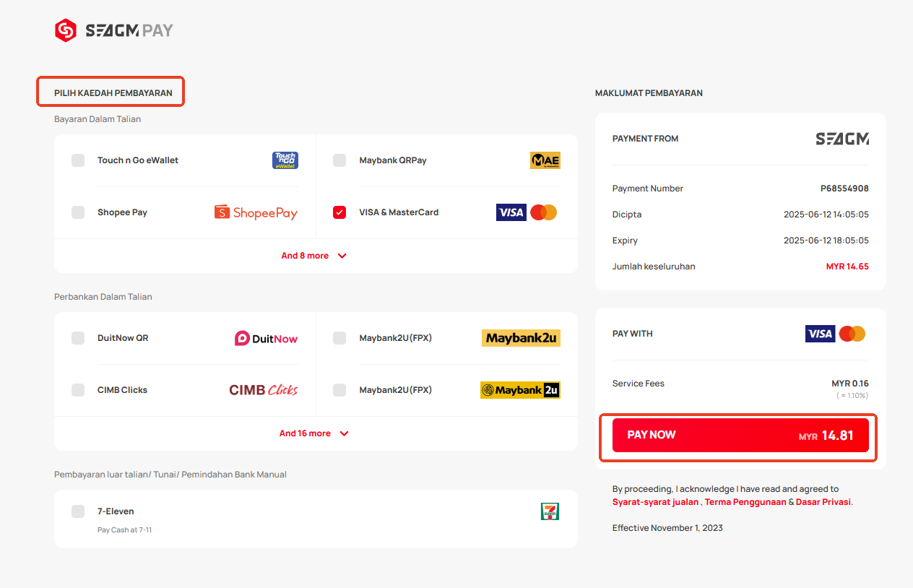Image resolution: width=913 pixels, height=588 pixels.
Task: Open the Syarat-syarat jualan link
Action: coord(655,502)
